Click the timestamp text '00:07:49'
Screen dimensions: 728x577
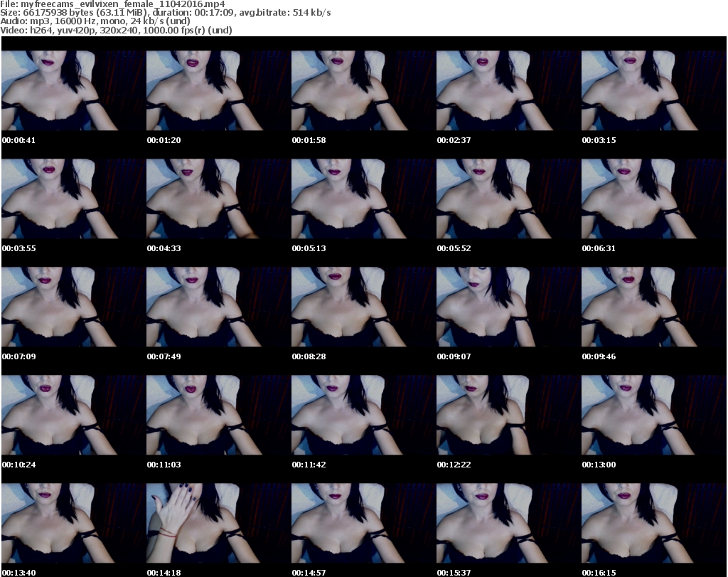164,356
